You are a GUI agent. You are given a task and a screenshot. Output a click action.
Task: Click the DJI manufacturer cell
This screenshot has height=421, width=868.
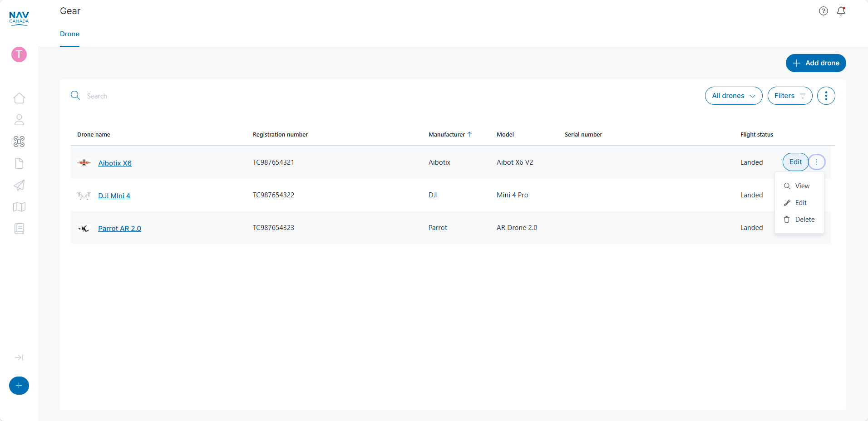433,195
